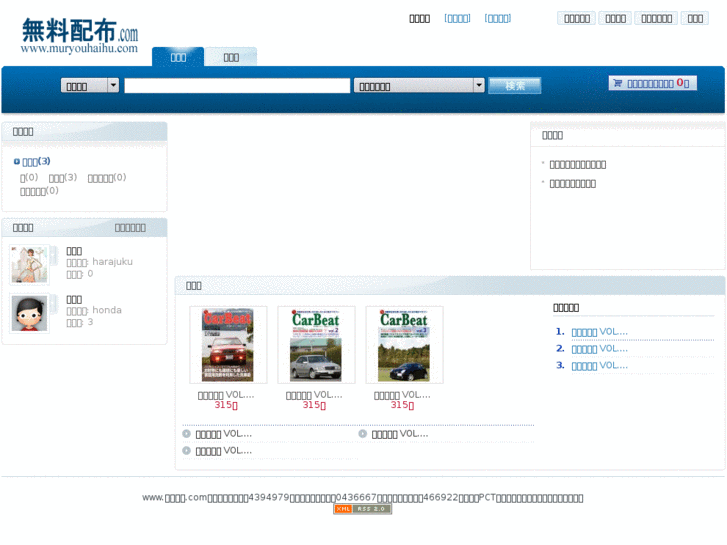Focus the search keyword input field
Screen dimensions: 727x545
(x=237, y=86)
